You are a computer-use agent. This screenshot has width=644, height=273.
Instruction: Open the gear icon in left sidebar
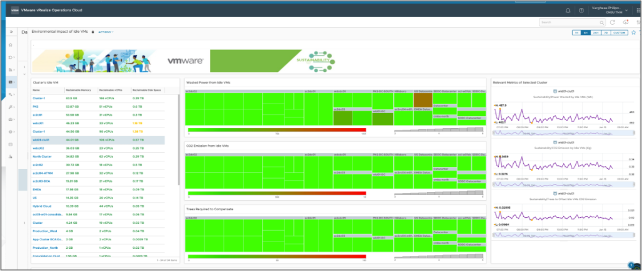click(11, 131)
